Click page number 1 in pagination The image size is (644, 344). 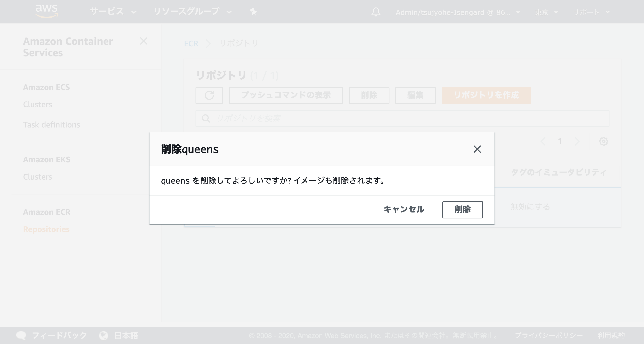(x=560, y=141)
